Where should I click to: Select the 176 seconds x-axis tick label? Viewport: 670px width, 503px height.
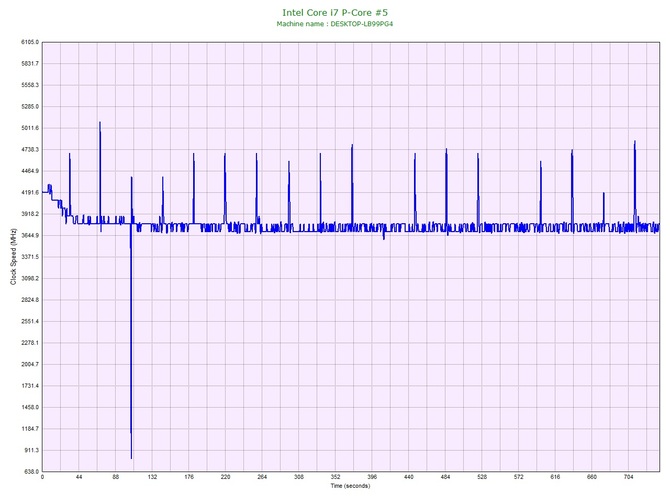pyautogui.click(x=189, y=477)
